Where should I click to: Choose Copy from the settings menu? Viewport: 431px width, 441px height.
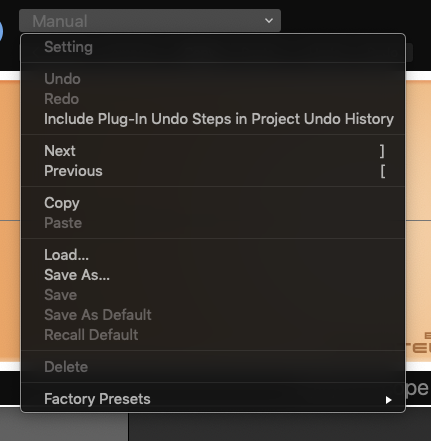click(x=213, y=203)
